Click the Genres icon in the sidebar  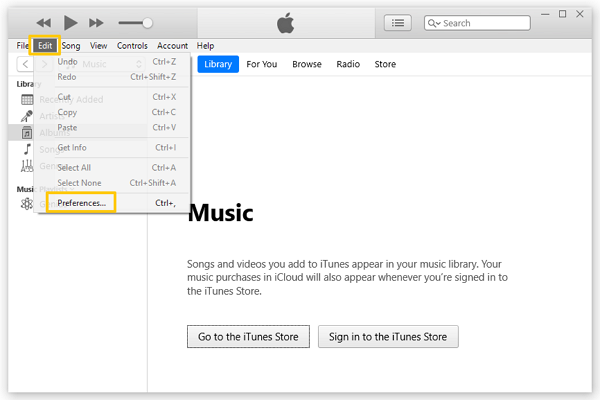tap(27, 166)
